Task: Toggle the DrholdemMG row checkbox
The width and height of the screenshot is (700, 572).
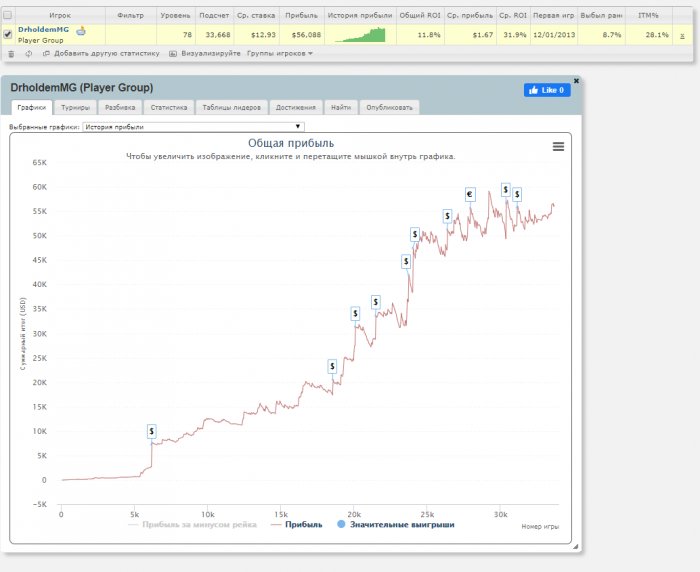Action: [8, 35]
